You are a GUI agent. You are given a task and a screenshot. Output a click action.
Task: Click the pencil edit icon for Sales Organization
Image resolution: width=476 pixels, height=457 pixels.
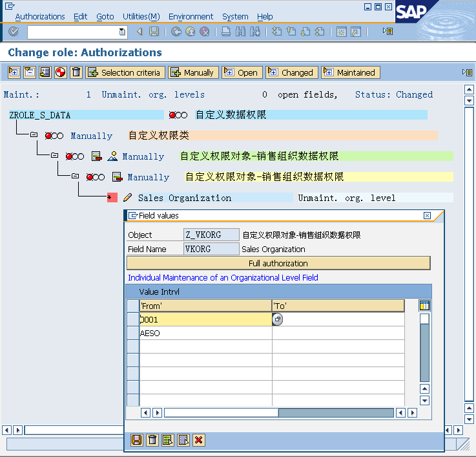coord(127,198)
